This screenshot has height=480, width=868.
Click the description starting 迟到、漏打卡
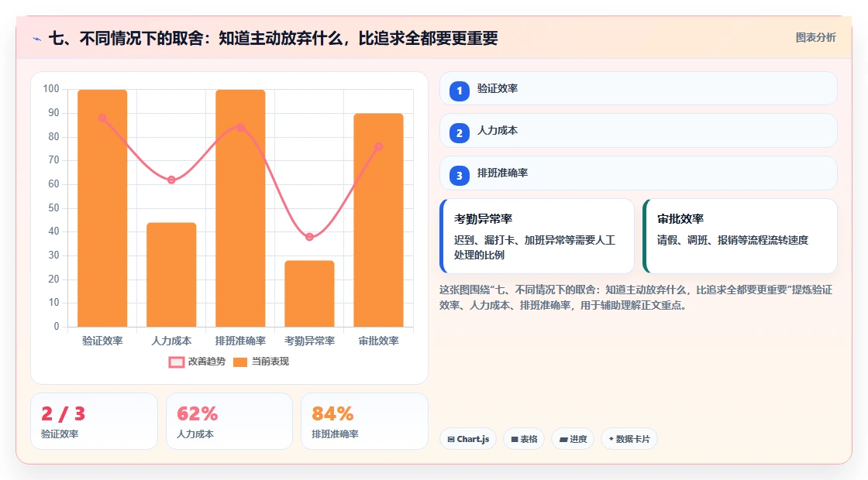pos(535,247)
